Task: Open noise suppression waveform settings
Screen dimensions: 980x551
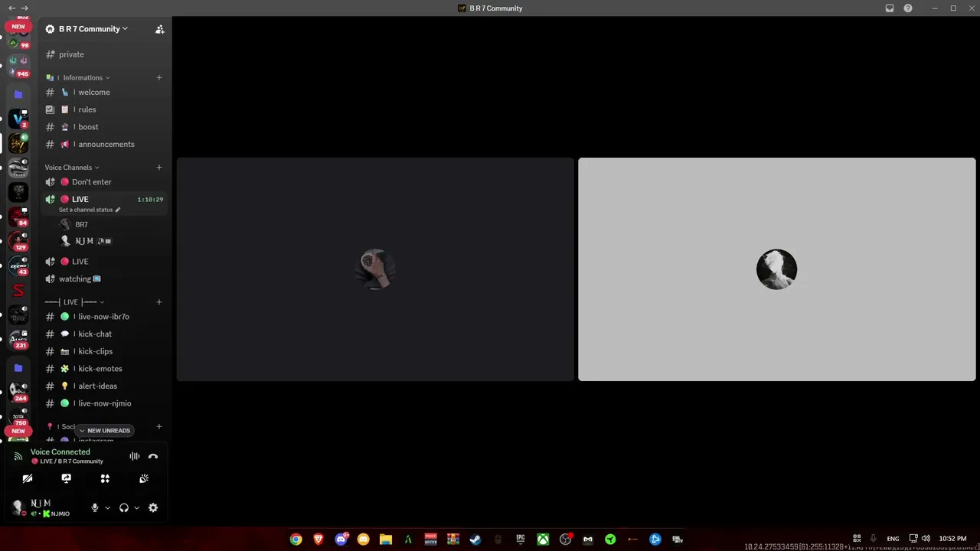Action: (x=135, y=456)
